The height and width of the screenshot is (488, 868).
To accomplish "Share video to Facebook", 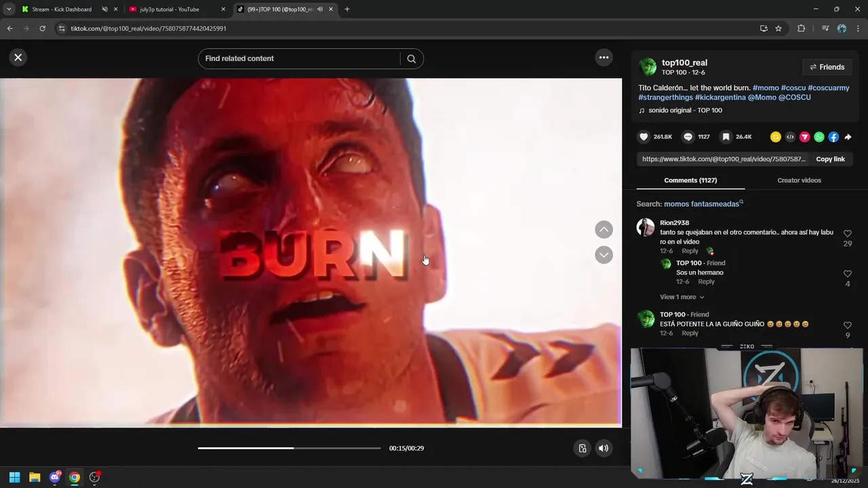I will point(833,137).
